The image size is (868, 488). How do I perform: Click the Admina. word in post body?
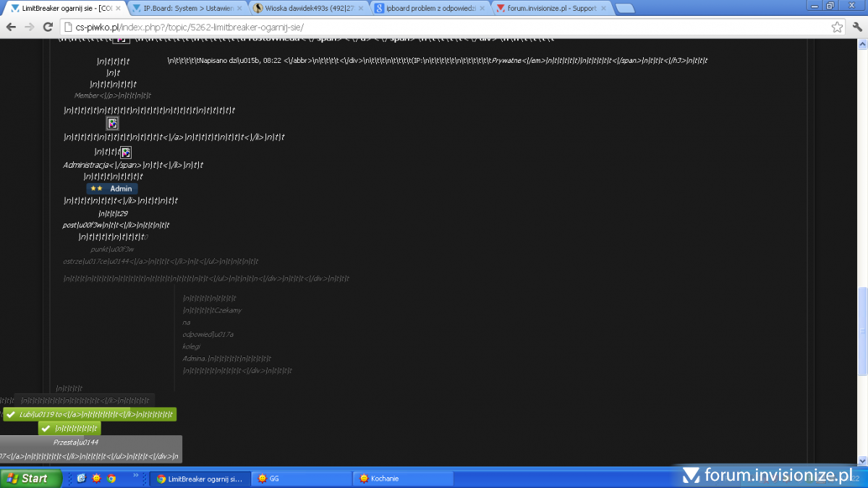click(195, 358)
